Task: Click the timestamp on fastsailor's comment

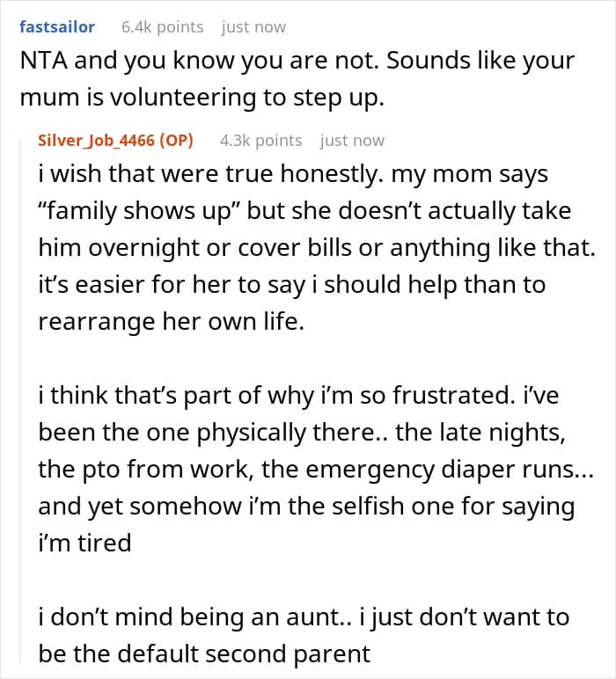Action: [x=253, y=27]
